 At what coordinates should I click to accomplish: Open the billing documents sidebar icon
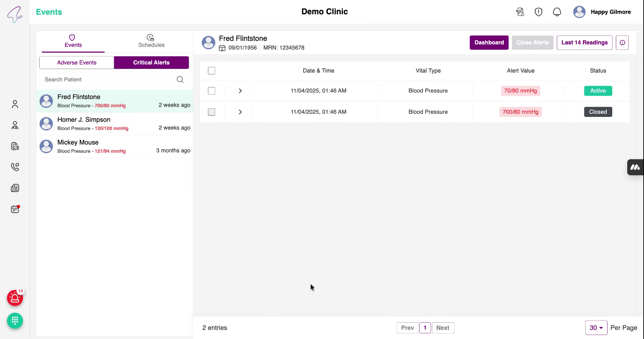pyautogui.click(x=15, y=146)
